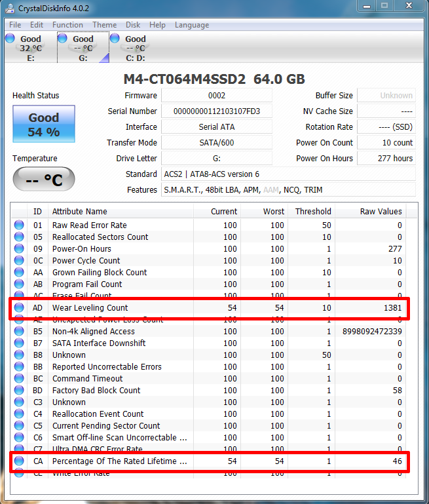This screenshot has height=504, width=429.
Task: Click raw value 58 in Factory Bad Block row
Action: (397, 390)
